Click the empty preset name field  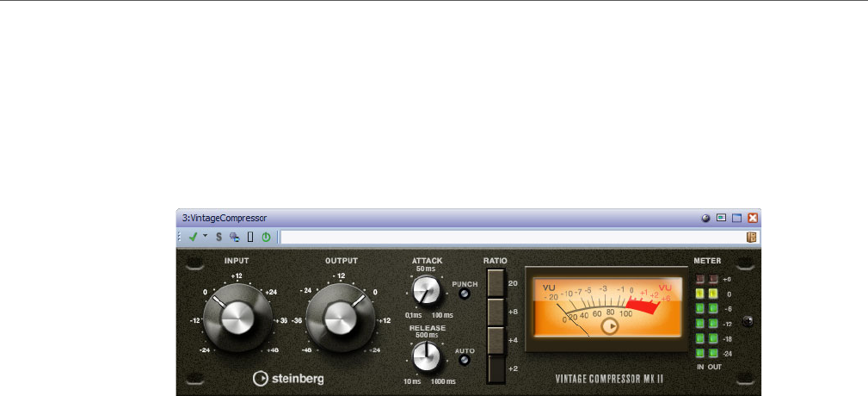(x=512, y=237)
